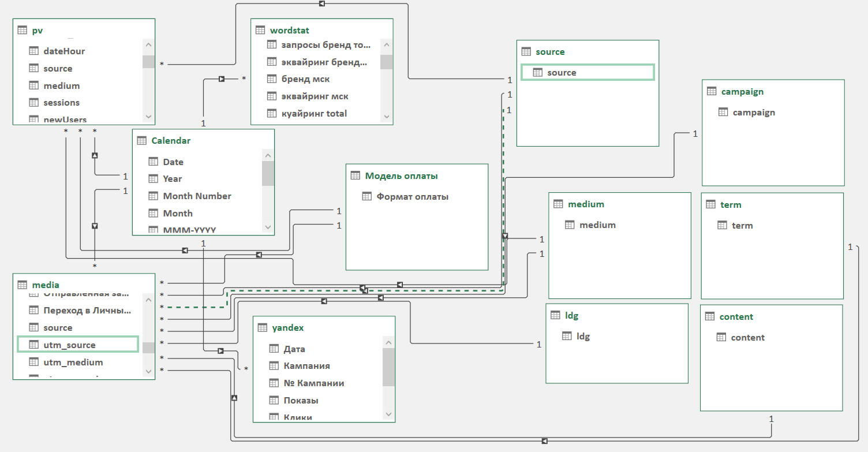Click column icon beside Кампания
This screenshot has width=868, height=452.
pos(274,365)
